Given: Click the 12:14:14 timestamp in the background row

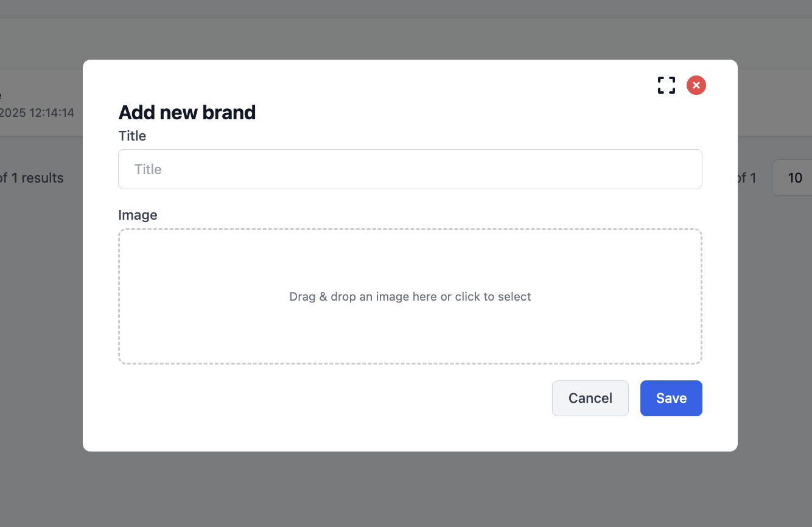Looking at the screenshot, I should pyautogui.click(x=51, y=113).
